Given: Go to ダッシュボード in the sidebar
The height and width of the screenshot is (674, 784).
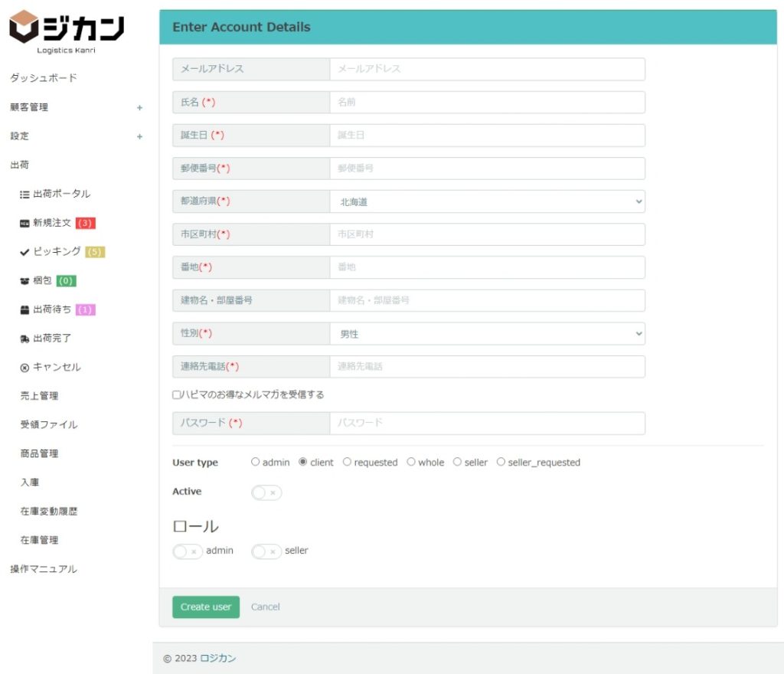Looking at the screenshot, I should [44, 78].
